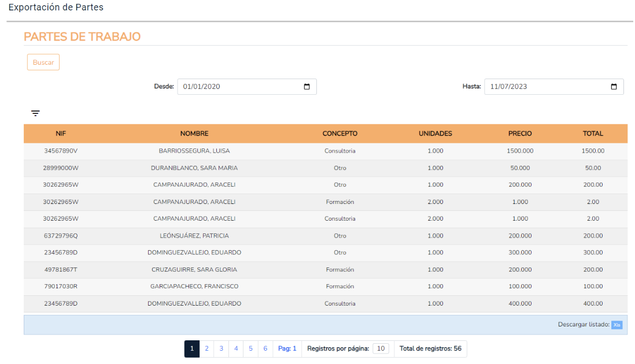
Task: Click Consultoría concept in BARRIOSSEGURA row
Action: click(x=340, y=151)
